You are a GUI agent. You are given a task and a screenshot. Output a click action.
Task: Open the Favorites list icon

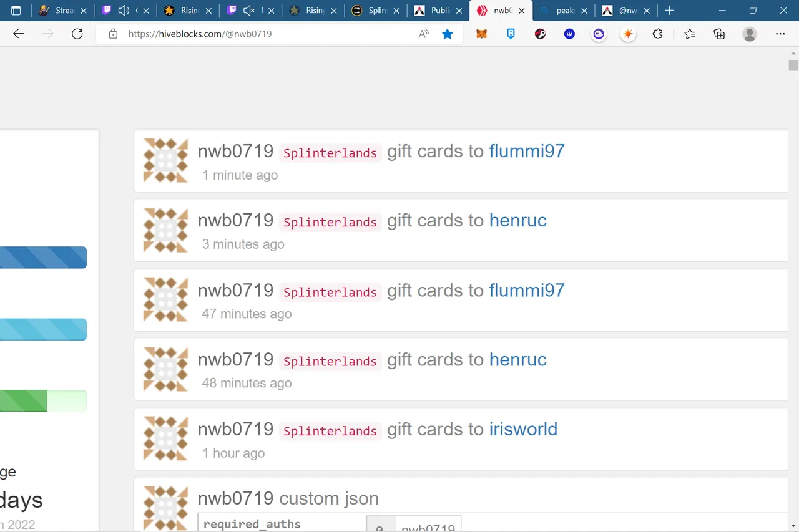tap(690, 34)
